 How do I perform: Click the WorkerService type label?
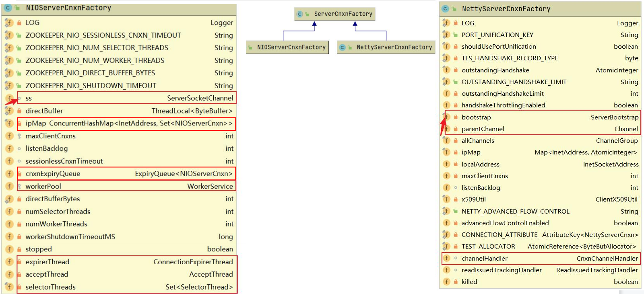click(210, 186)
